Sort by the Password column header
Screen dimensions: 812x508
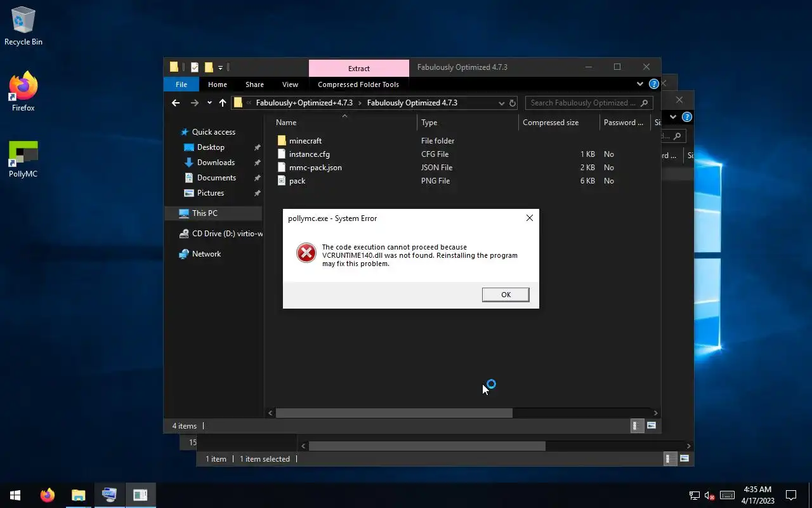click(x=625, y=123)
